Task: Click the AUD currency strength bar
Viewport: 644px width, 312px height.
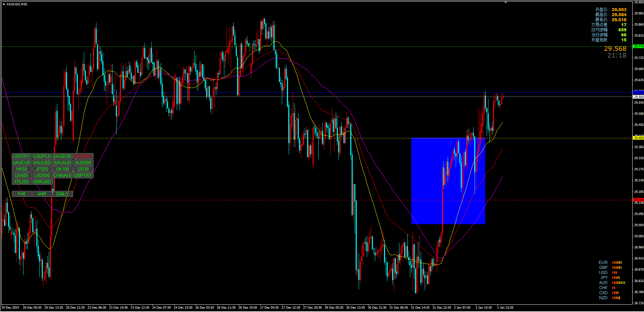Action: [618, 283]
